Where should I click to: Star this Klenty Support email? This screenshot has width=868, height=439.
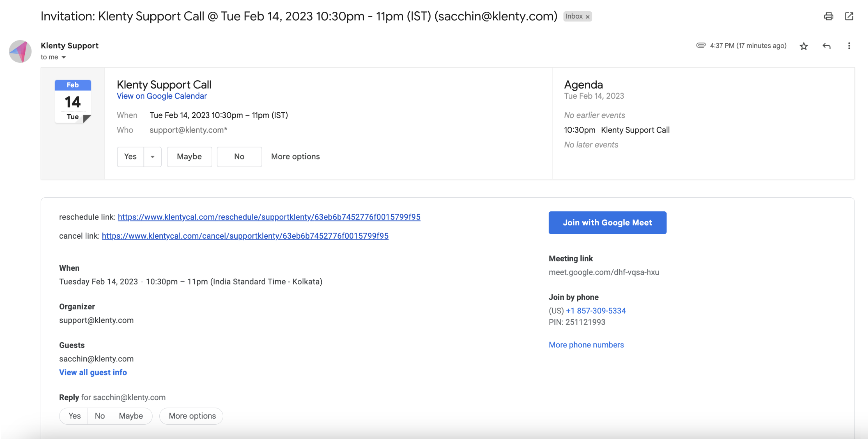[804, 46]
